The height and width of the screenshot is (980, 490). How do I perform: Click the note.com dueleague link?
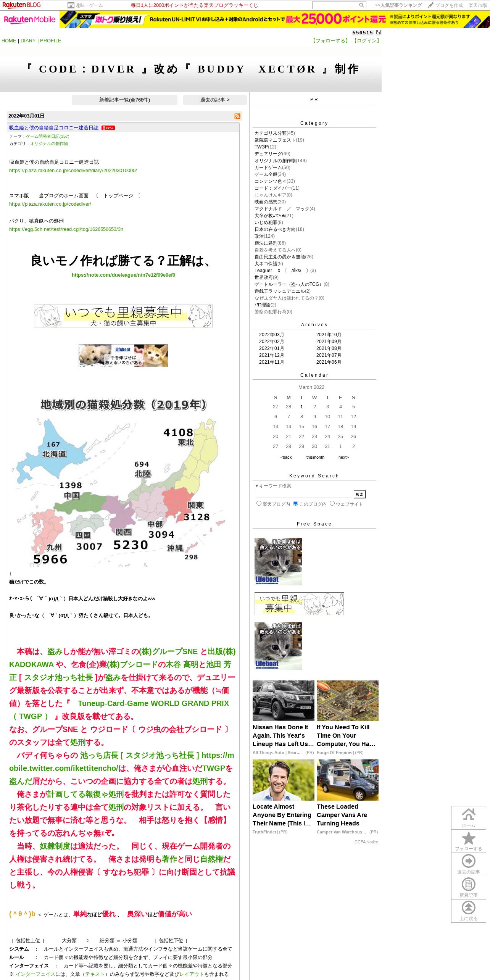click(x=123, y=275)
